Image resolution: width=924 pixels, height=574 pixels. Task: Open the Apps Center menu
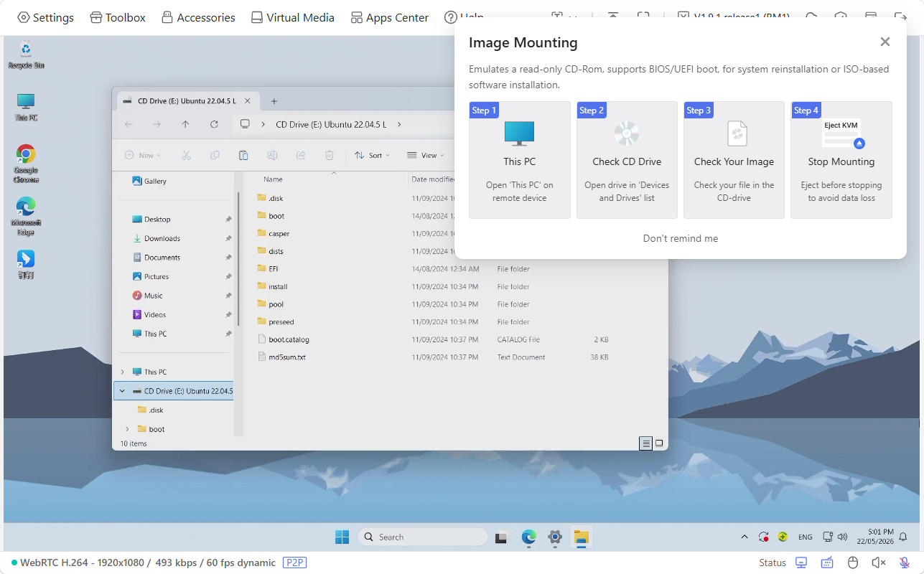pyautogui.click(x=389, y=17)
